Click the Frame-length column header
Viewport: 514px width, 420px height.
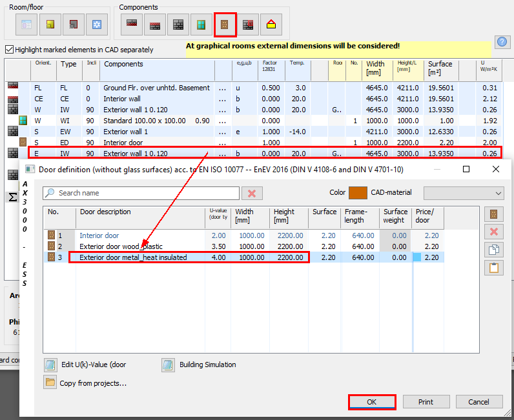tap(360, 217)
